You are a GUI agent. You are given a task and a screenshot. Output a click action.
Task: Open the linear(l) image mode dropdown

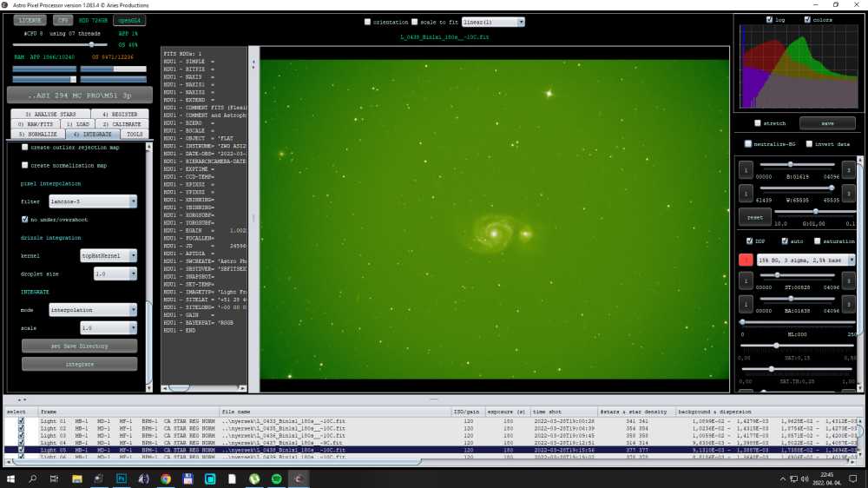[493, 23]
